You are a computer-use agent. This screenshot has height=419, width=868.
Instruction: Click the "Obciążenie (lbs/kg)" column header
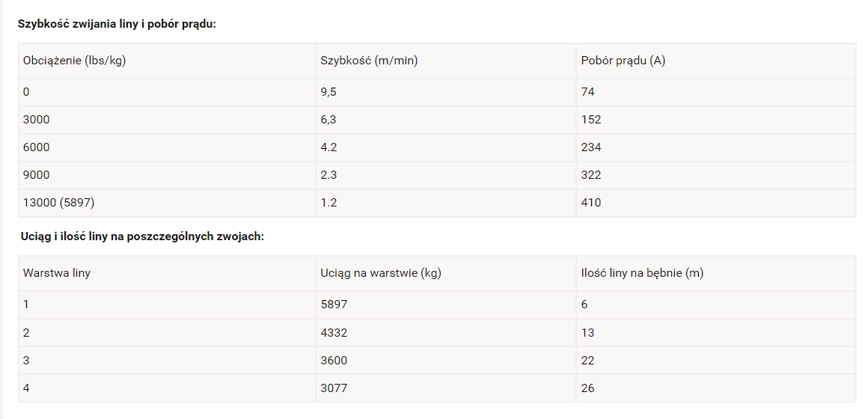click(74, 61)
